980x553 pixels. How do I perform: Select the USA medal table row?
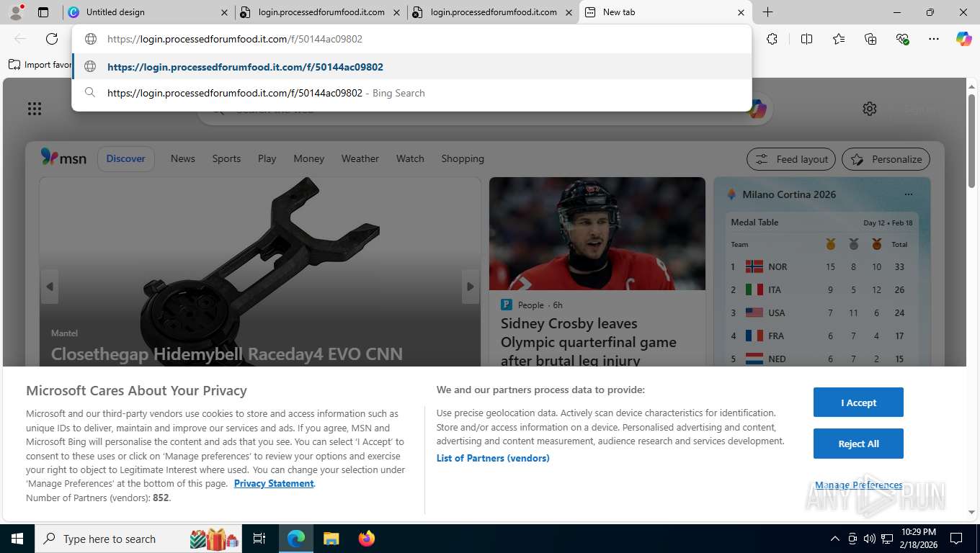[x=821, y=313]
